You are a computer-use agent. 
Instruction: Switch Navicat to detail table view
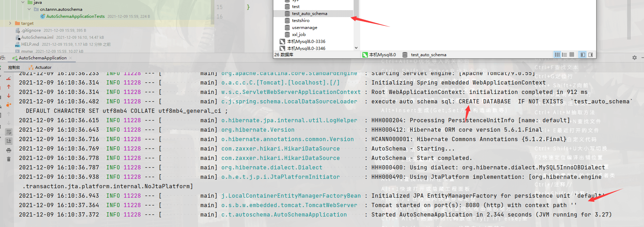pyautogui.click(x=572, y=55)
